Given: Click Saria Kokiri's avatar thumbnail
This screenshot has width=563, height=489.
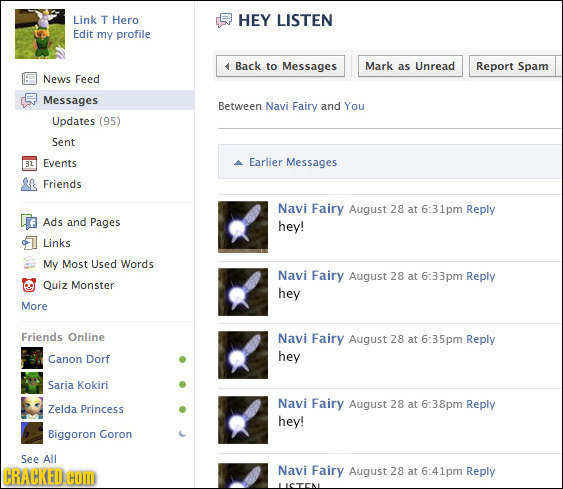Looking at the screenshot, I should click(x=32, y=383).
